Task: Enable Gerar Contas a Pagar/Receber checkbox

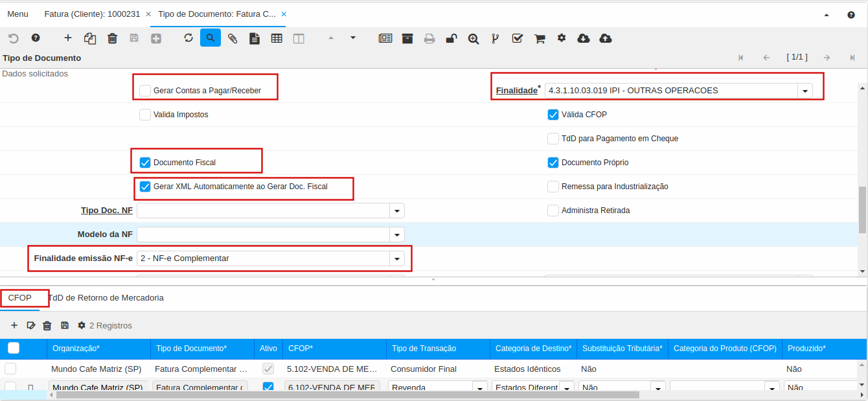Action: point(145,91)
